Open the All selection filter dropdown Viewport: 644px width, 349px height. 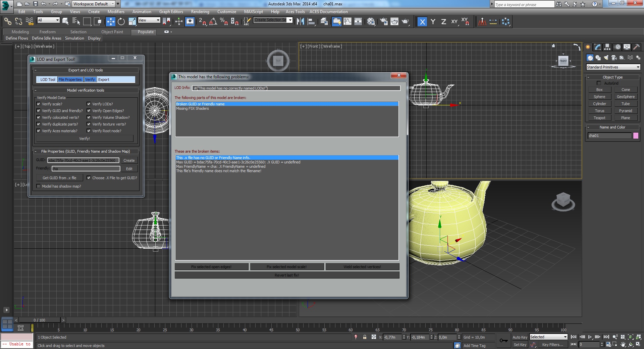48,20
